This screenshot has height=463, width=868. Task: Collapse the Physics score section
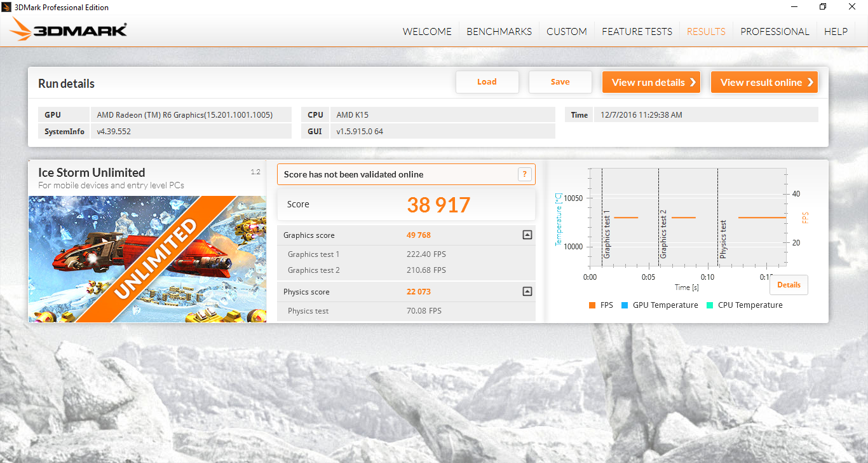527,291
